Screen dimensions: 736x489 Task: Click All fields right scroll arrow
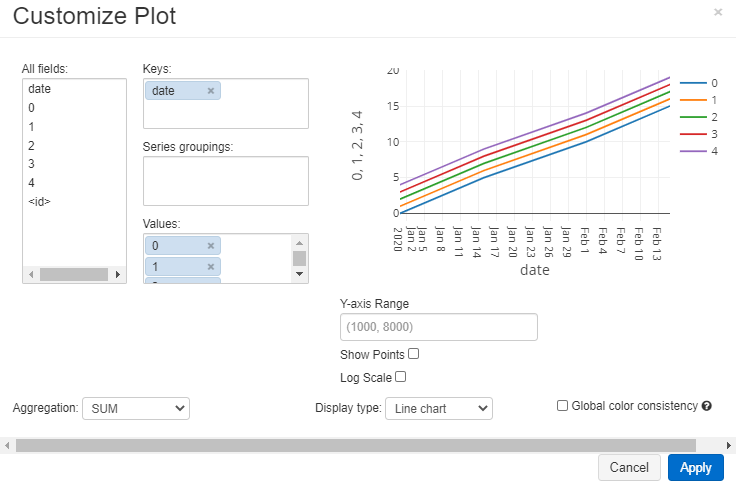pyautogui.click(x=118, y=275)
